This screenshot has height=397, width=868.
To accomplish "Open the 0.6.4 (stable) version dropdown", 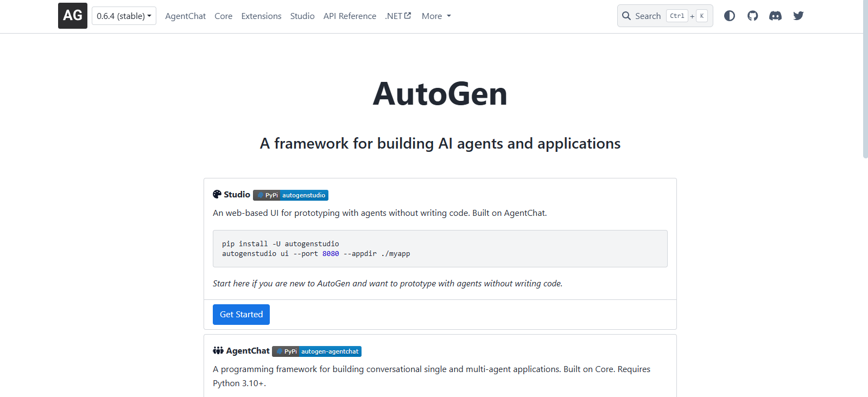I will click(124, 16).
